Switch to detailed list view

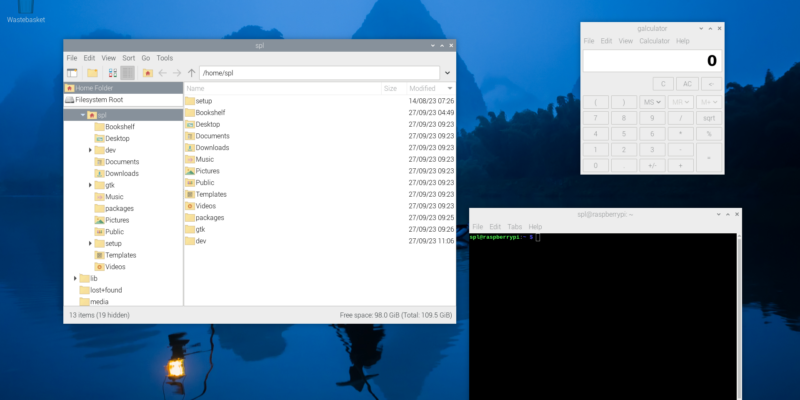[127, 73]
